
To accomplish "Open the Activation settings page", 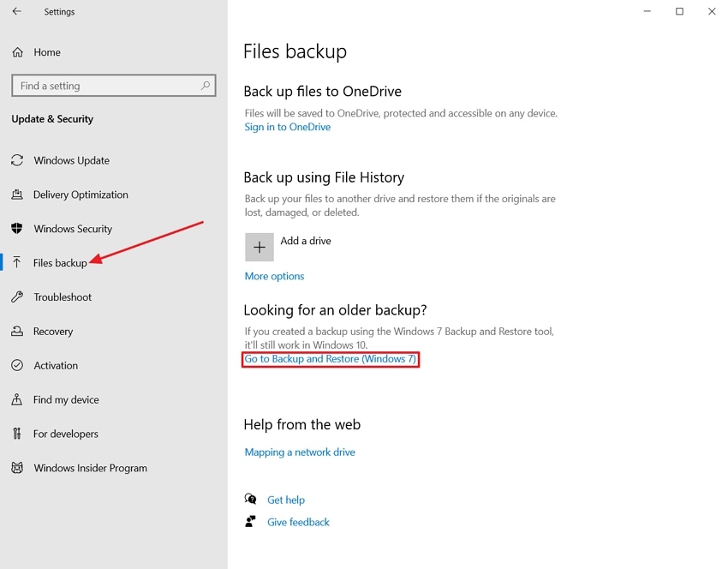I will 54,365.
